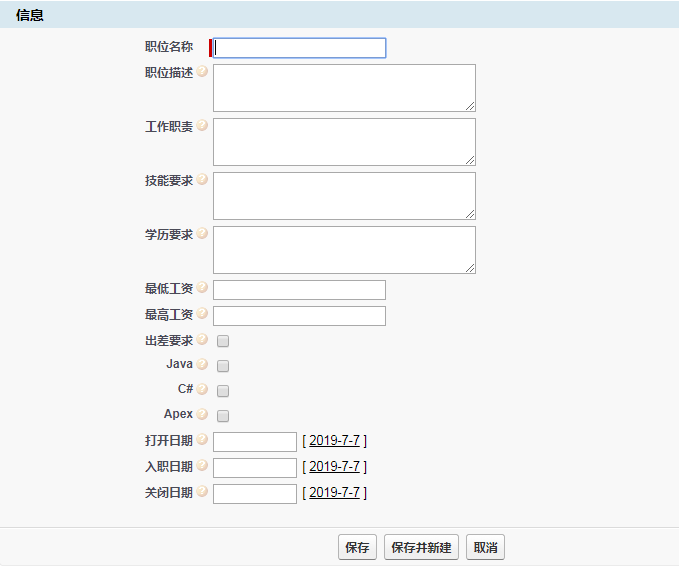Tick the C# checkbox

[x=223, y=391]
